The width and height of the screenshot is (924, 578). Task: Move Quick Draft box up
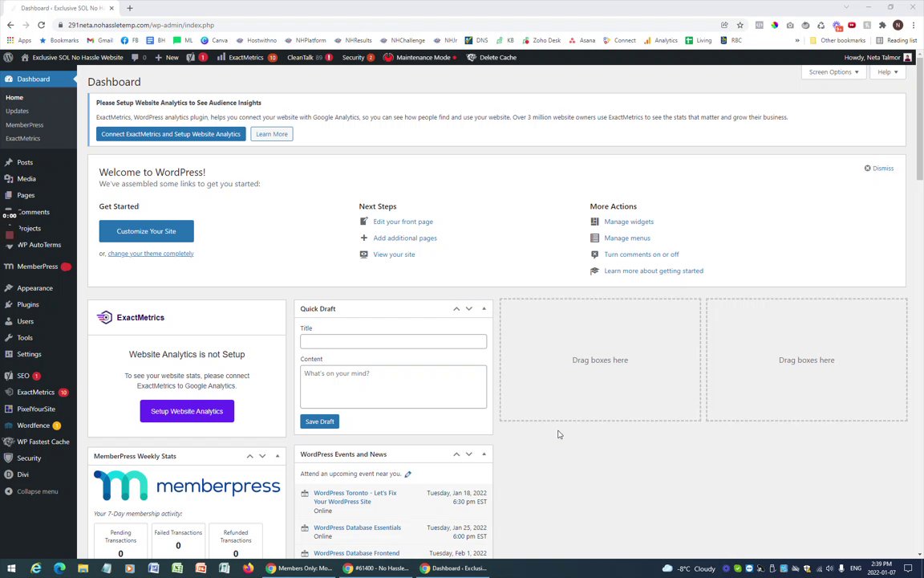coord(456,309)
